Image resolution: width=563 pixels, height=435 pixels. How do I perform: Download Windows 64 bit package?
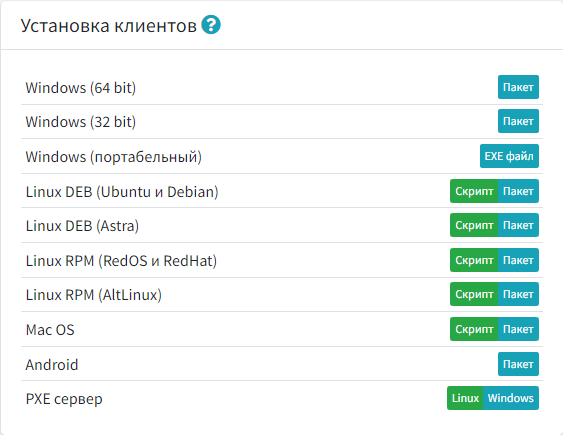tap(518, 87)
